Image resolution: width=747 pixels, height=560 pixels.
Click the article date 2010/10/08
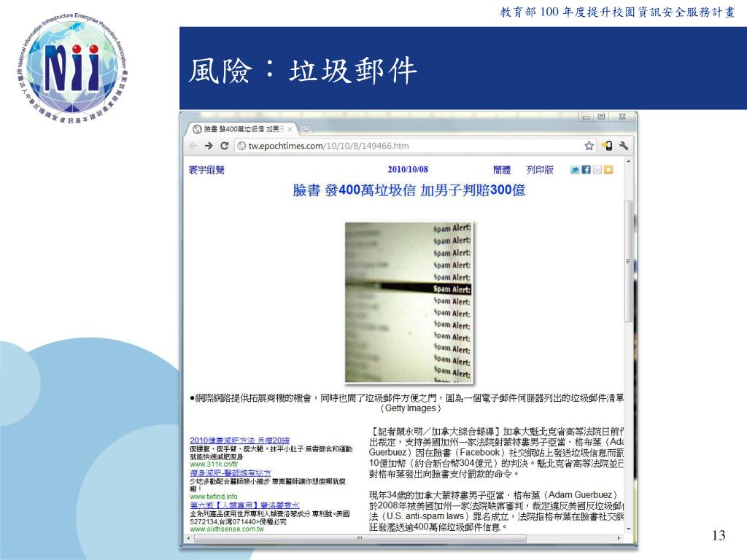pos(408,169)
